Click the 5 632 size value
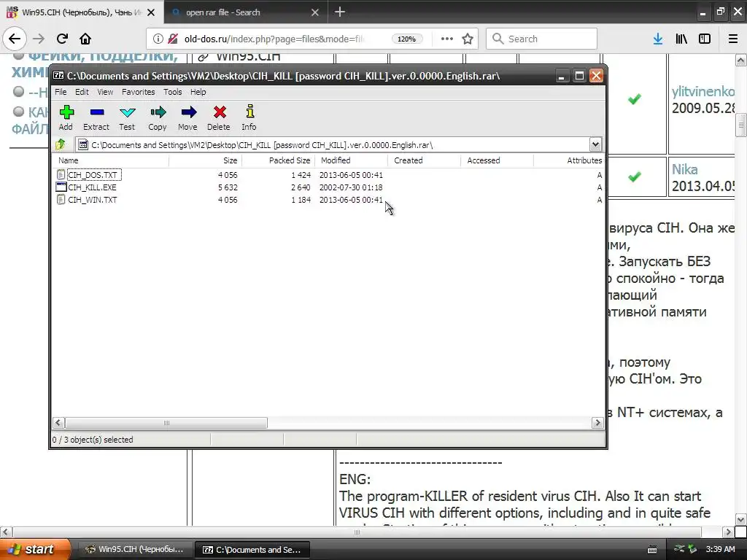Screen dimensions: 747x560 point(228,187)
